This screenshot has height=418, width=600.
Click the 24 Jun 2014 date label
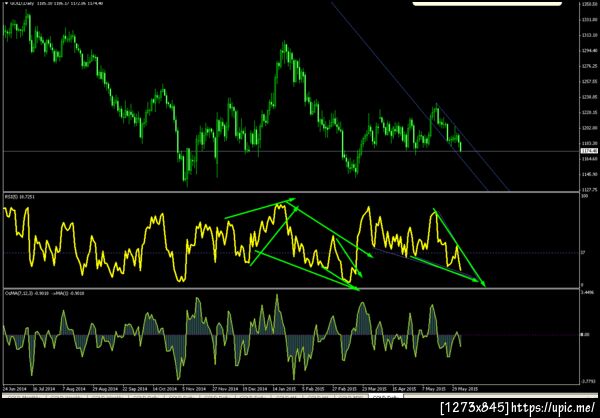click(14, 389)
